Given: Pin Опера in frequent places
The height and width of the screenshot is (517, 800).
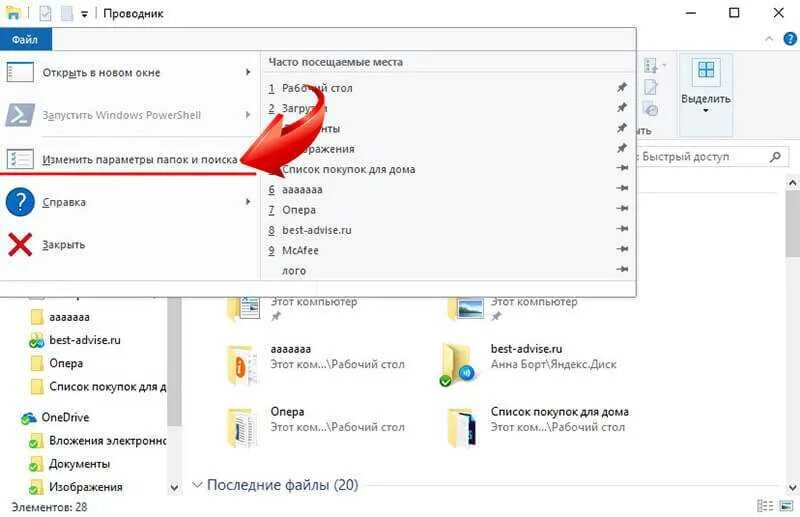Looking at the screenshot, I should tap(622, 208).
